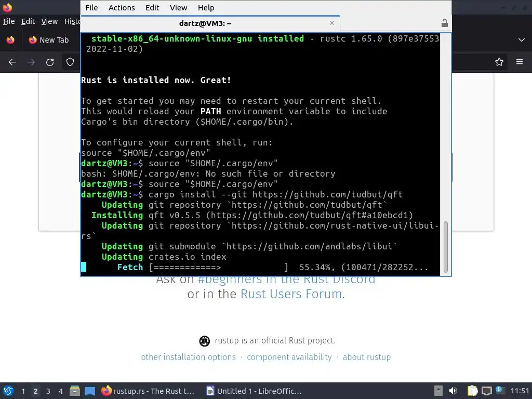Open the terminal Help menu
The width and height of the screenshot is (532, 399).
pyautogui.click(x=206, y=7)
